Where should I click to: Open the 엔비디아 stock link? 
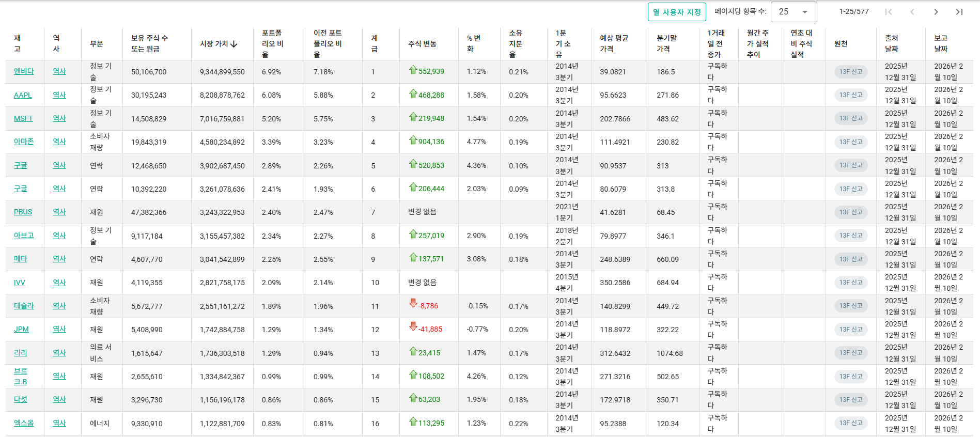[24, 71]
